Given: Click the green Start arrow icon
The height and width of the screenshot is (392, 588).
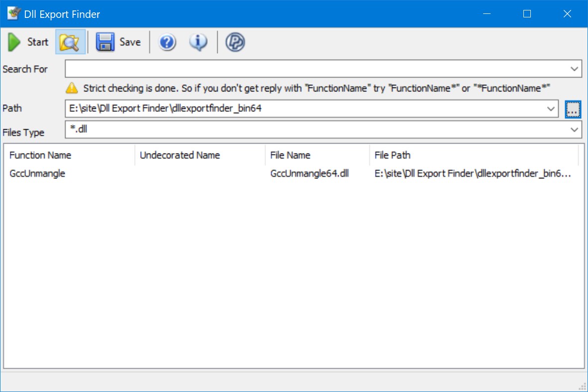Looking at the screenshot, I should pyautogui.click(x=14, y=42).
